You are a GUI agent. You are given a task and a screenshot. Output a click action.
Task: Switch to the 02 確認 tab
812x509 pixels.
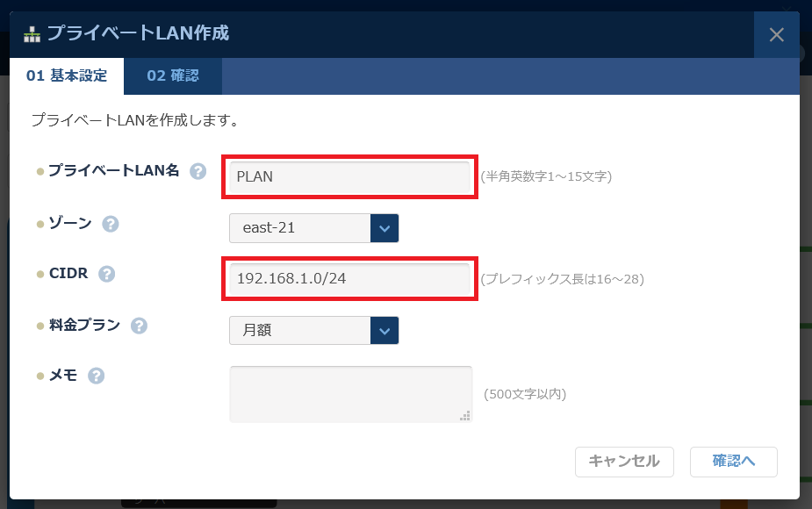coord(173,76)
